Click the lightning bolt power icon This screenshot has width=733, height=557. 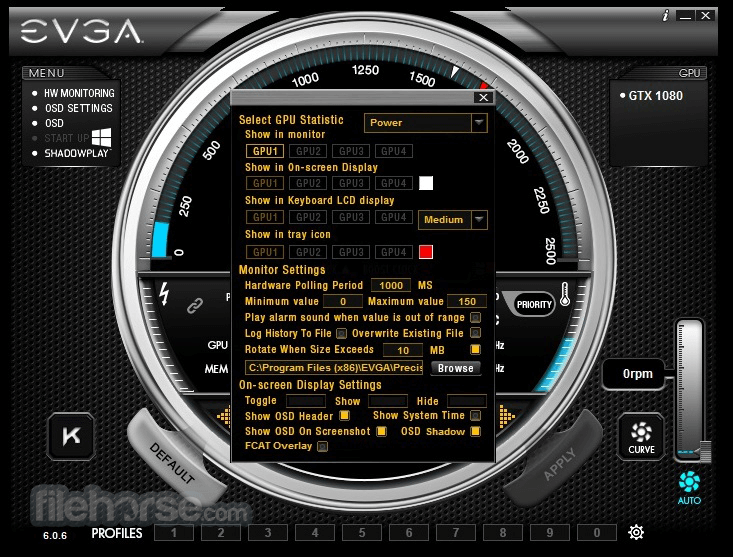pos(164,294)
